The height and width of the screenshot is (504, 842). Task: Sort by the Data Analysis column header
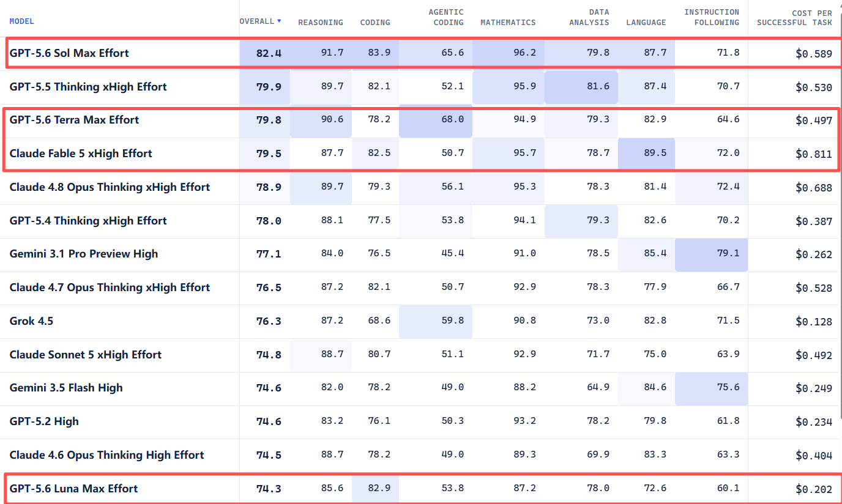pos(591,17)
